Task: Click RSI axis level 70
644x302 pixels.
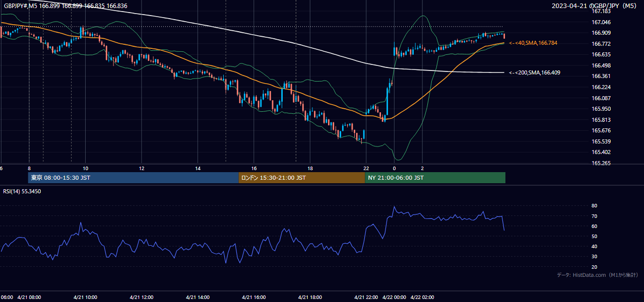Action: pos(595,216)
